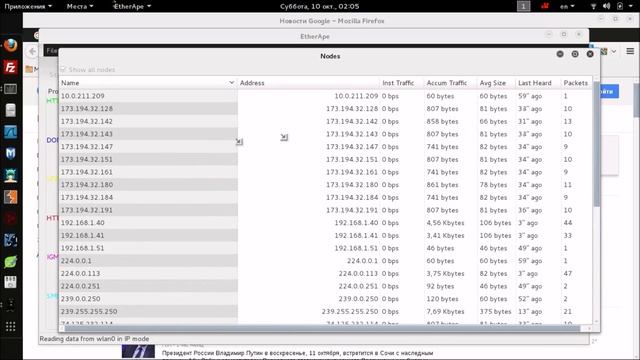Select the 173.194.32.180 node row

(x=325, y=184)
